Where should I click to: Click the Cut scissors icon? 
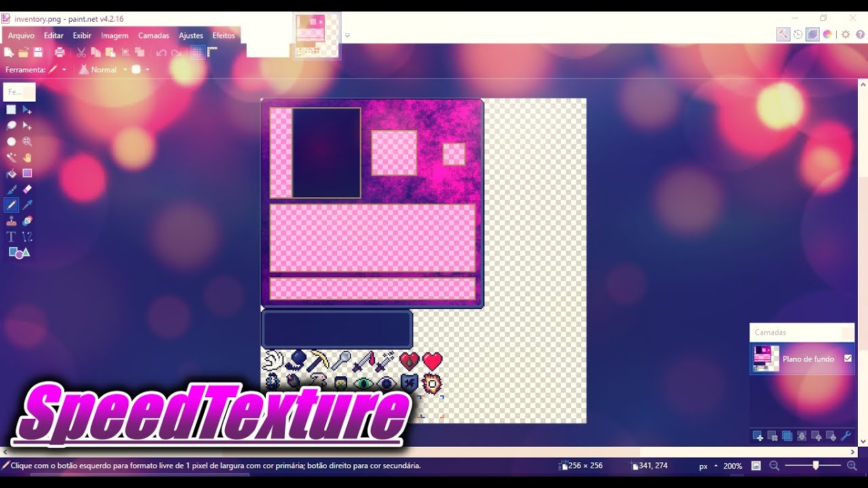[81, 52]
